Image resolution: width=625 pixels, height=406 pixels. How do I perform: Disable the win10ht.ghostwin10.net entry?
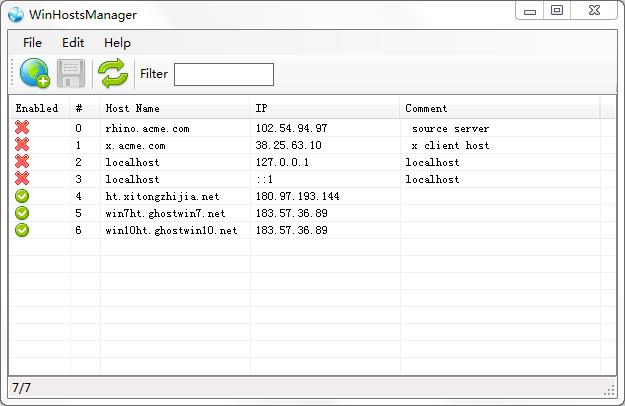tap(22, 230)
